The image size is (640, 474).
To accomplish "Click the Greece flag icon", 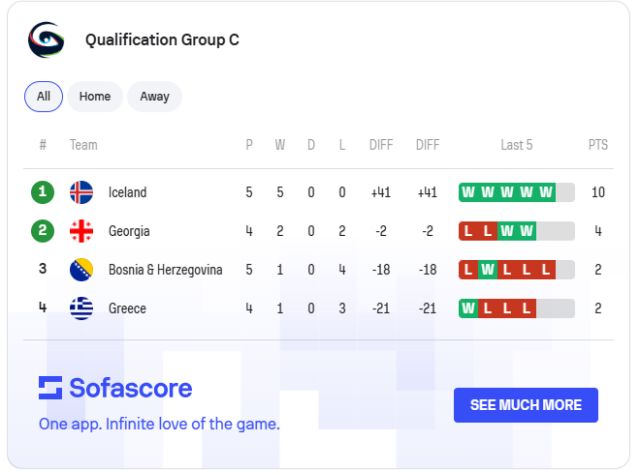I will pyautogui.click(x=81, y=309).
